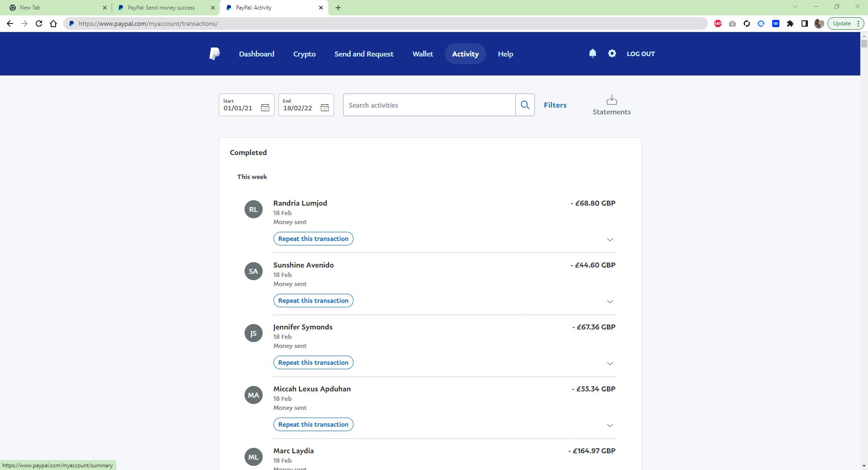868x470 pixels.
Task: Expand Sunshine Avenido transaction details
Action: (x=609, y=301)
